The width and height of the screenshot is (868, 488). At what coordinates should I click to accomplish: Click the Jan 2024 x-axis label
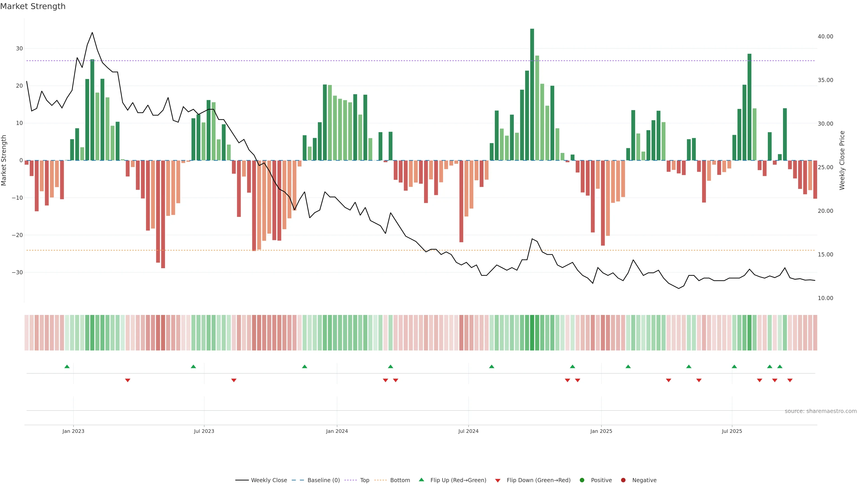click(337, 431)
